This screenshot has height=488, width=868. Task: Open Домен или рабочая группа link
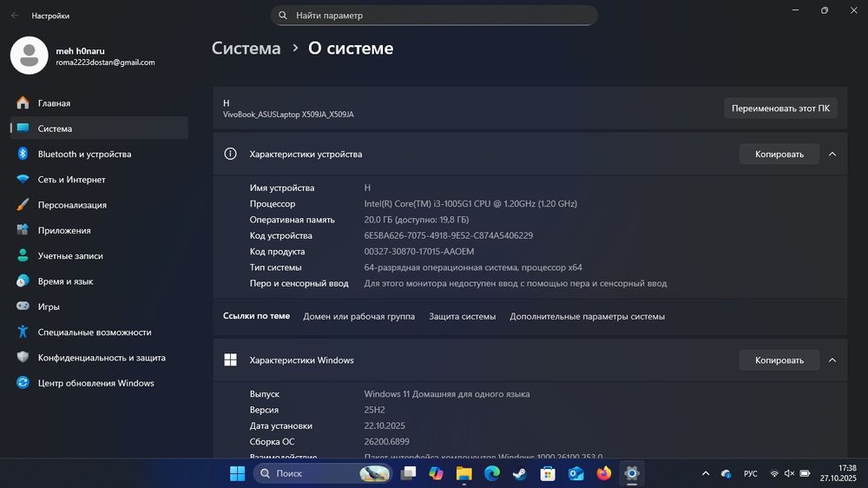tap(358, 316)
